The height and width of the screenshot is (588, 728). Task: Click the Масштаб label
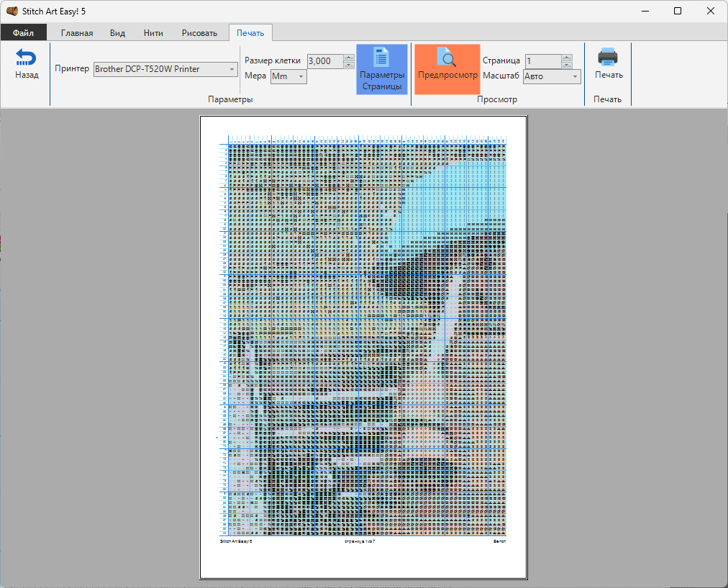click(501, 76)
